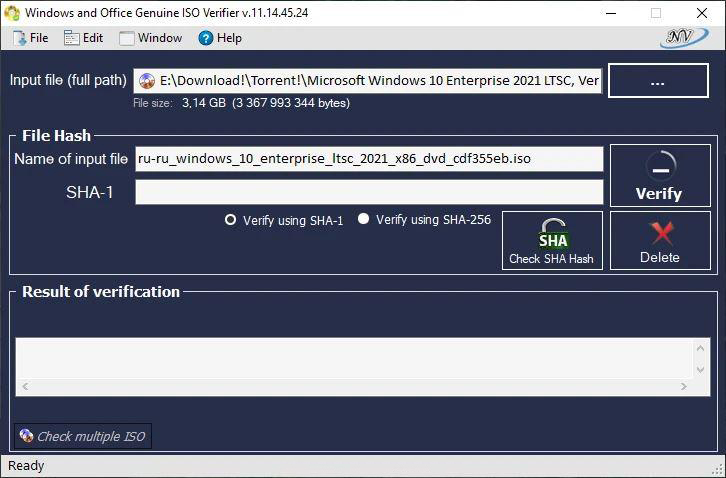Click the SHA-1 hash input field

(369, 192)
